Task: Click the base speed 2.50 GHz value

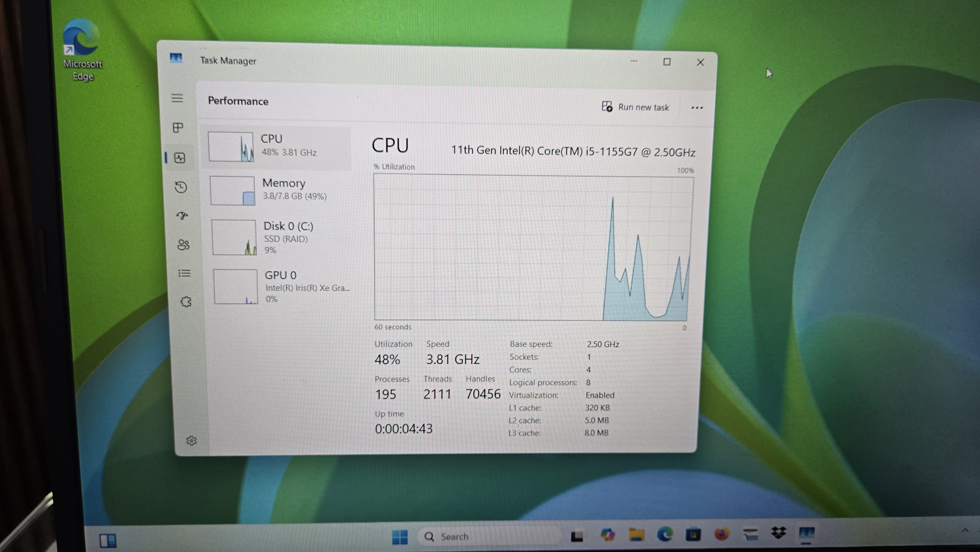Action: click(603, 344)
